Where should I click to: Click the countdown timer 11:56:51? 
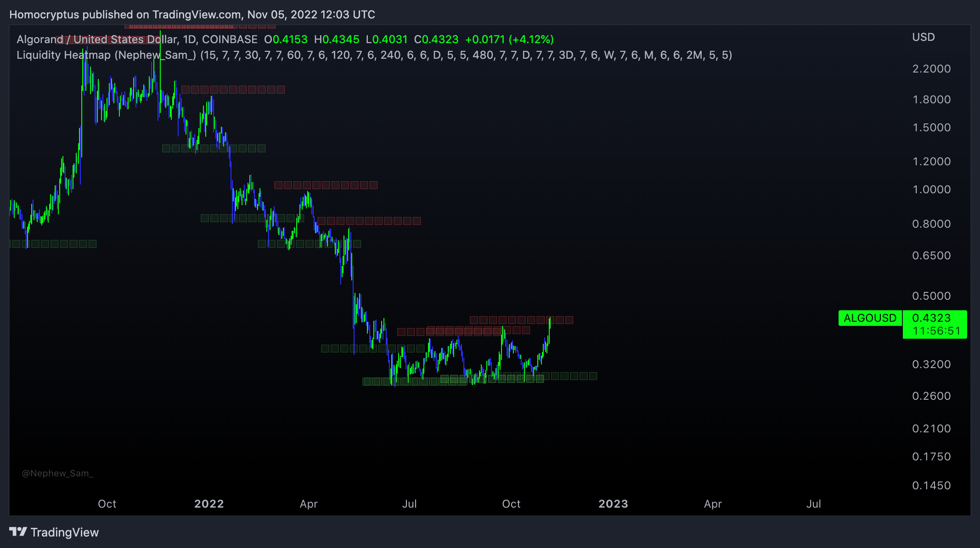point(936,331)
